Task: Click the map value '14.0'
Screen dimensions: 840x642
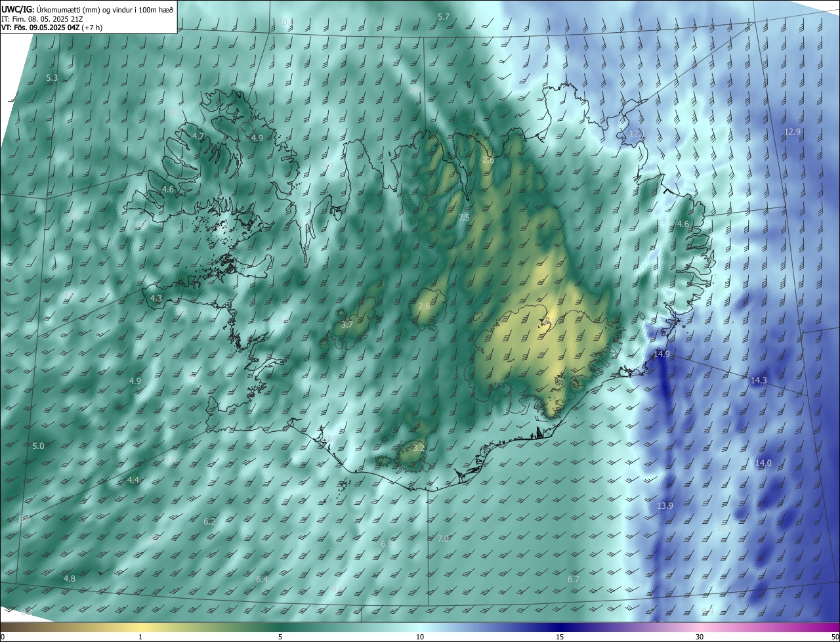Action: [x=763, y=463]
